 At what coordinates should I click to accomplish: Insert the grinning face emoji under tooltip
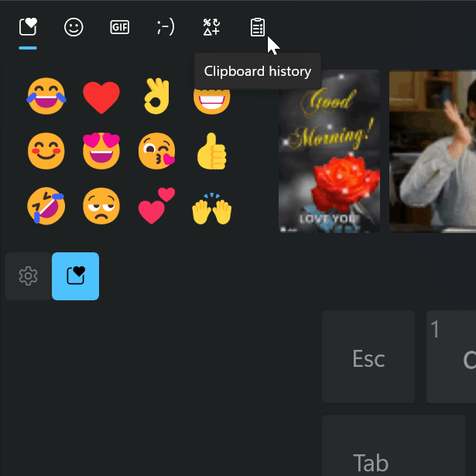[212, 101]
